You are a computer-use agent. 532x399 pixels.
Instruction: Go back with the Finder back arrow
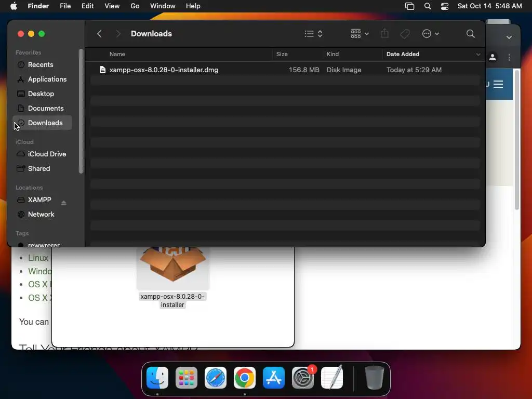pos(99,34)
